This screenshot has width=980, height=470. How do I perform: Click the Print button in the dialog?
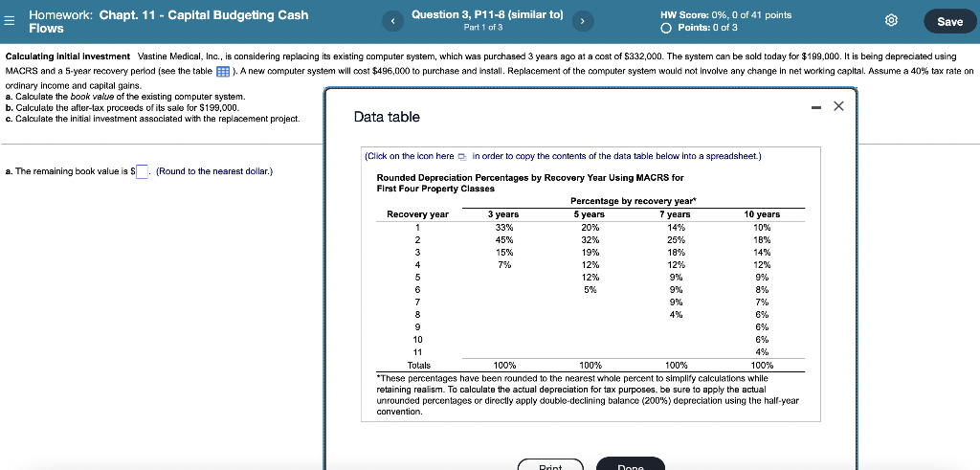click(x=550, y=465)
